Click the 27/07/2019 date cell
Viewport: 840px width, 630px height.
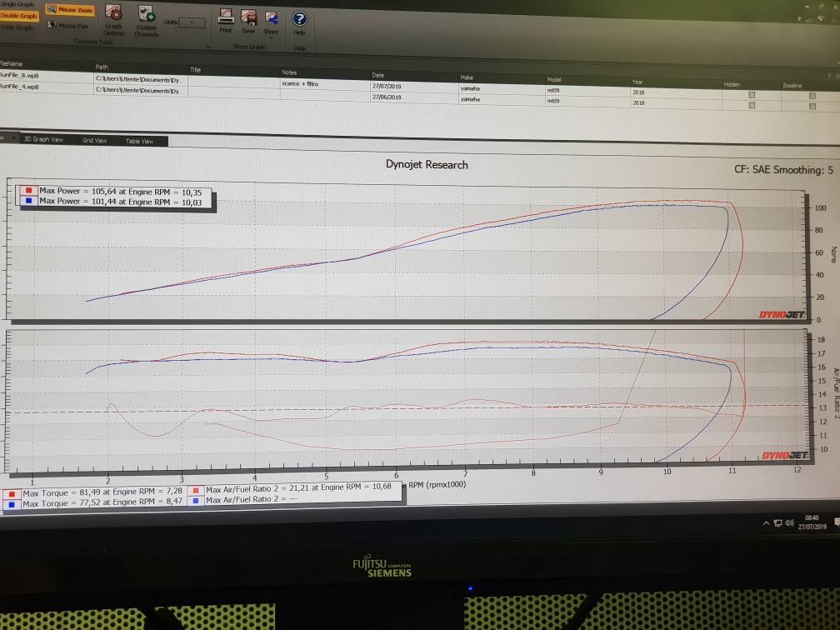pyautogui.click(x=387, y=87)
